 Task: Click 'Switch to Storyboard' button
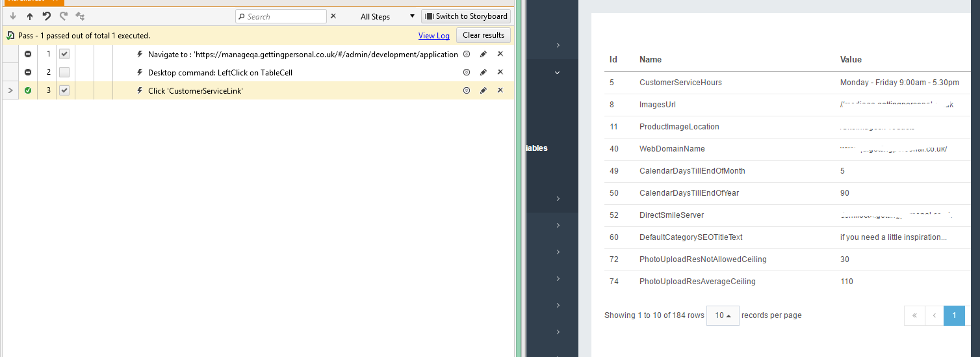466,16
